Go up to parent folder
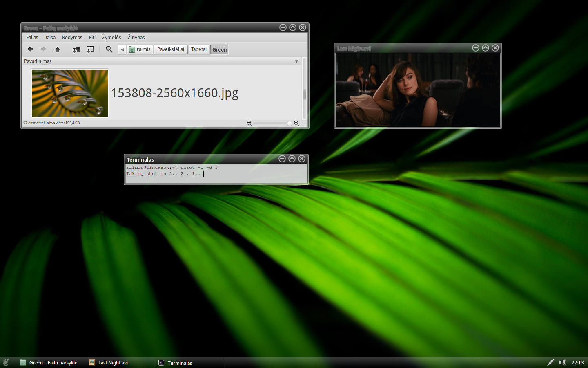This screenshot has width=588, height=368. pyautogui.click(x=58, y=49)
